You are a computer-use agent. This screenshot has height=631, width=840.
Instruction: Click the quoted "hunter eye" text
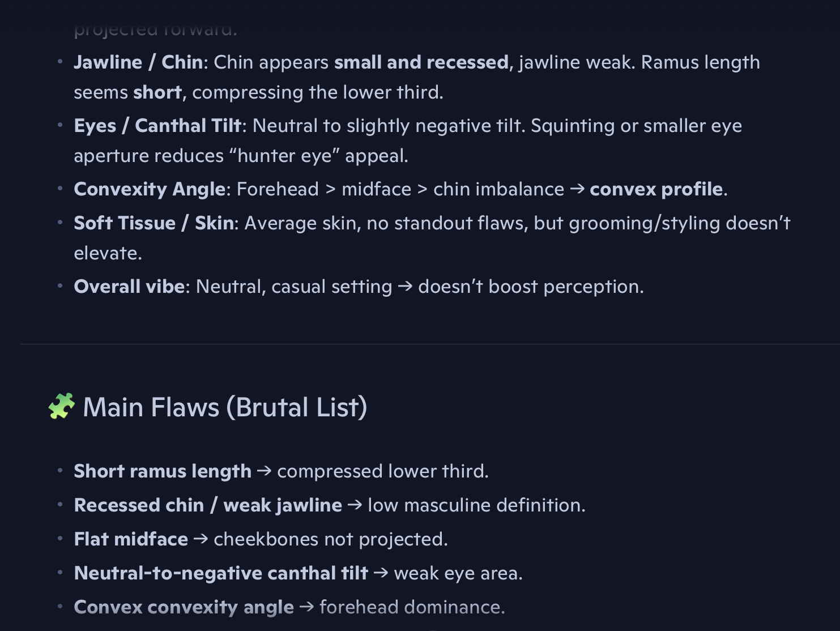[x=284, y=156]
